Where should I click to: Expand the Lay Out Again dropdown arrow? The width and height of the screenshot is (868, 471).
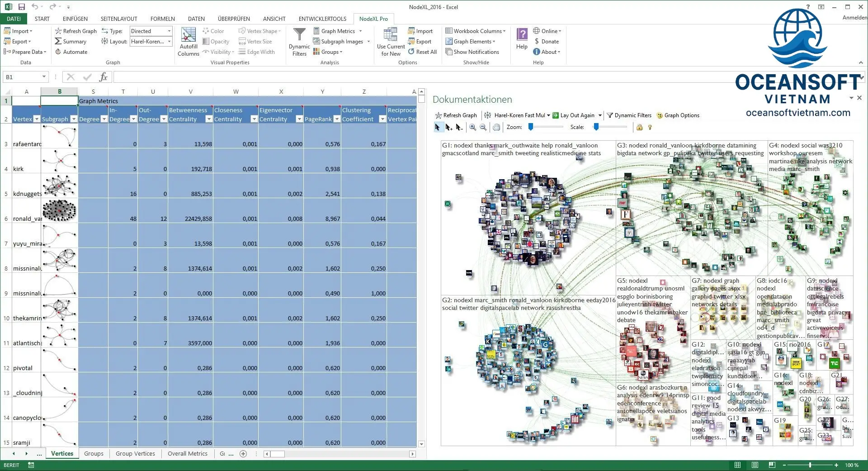(600, 115)
